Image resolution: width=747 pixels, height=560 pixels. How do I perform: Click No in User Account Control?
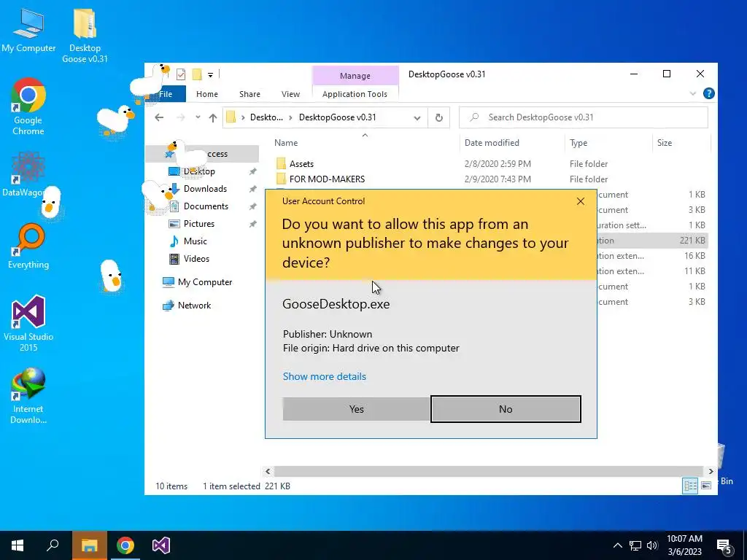click(x=506, y=409)
